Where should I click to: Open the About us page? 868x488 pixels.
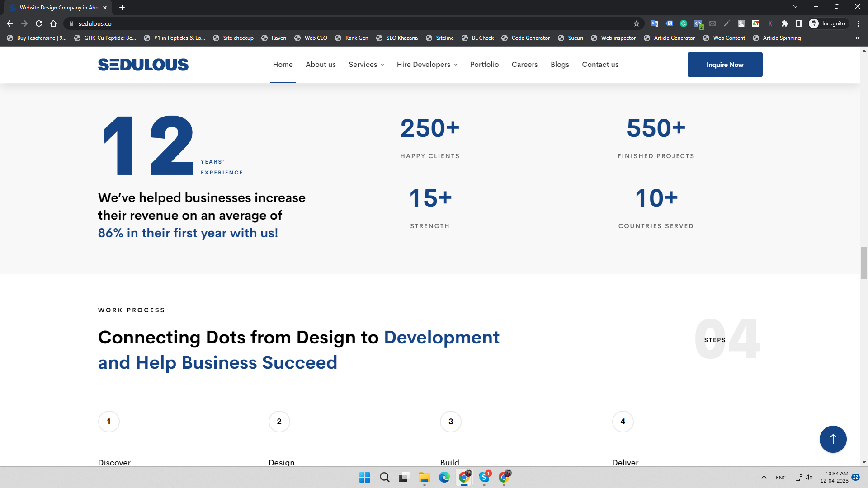click(321, 65)
